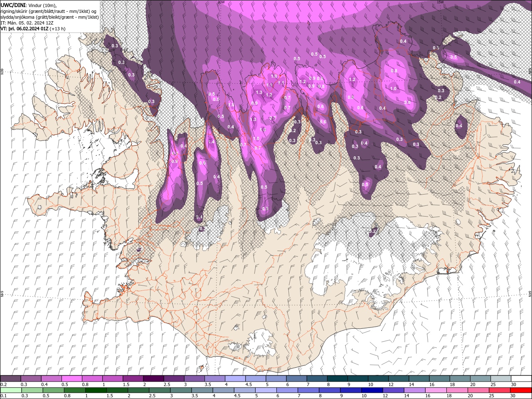This screenshot has height=399, width=532.
Task: Pick the top-row legend swatch starting at 0.4
Action: (51, 379)
